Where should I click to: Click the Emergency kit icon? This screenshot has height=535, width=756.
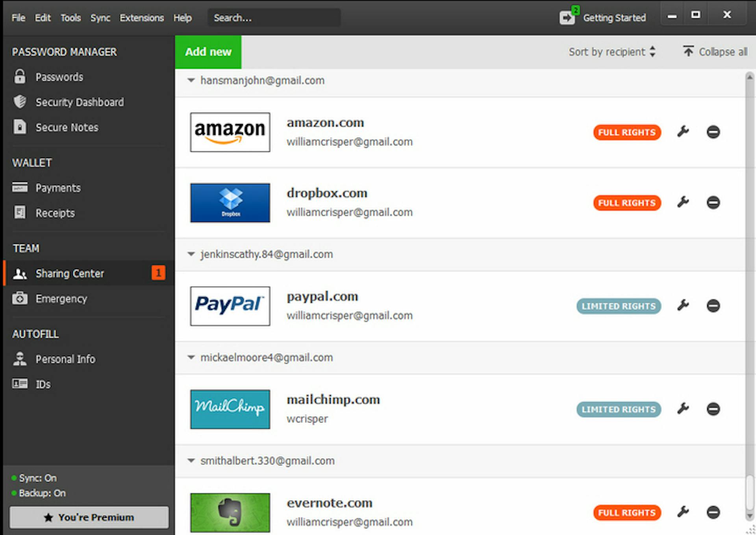(x=20, y=298)
